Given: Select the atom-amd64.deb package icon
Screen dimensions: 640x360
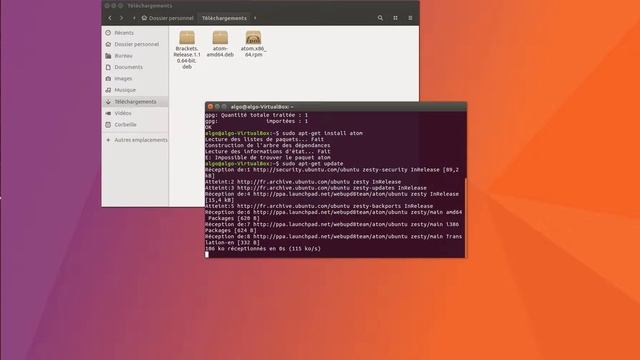Looking at the screenshot, I should tap(220, 38).
